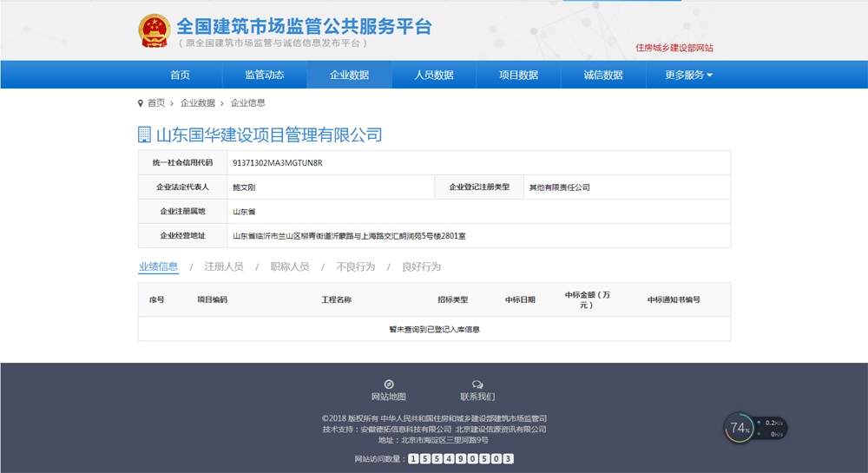Click the location pin icon in breadcrumb
The width and height of the screenshot is (868, 473).
pos(141,103)
